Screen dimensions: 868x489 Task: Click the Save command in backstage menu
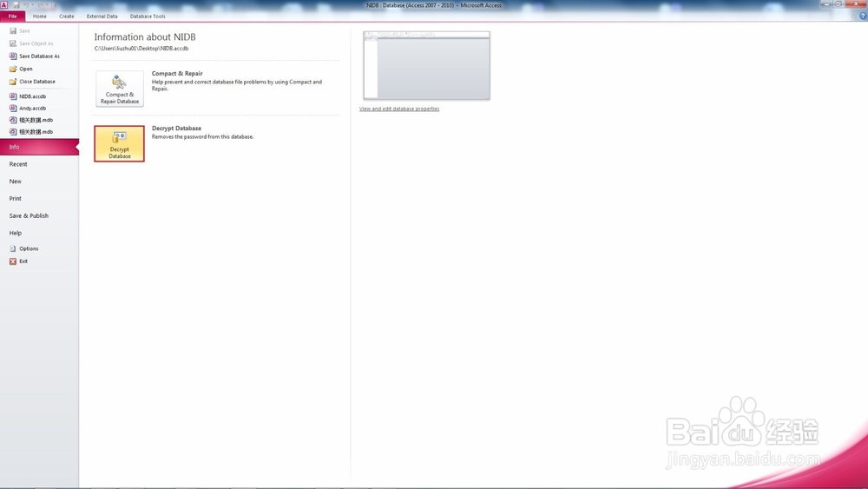click(20, 31)
